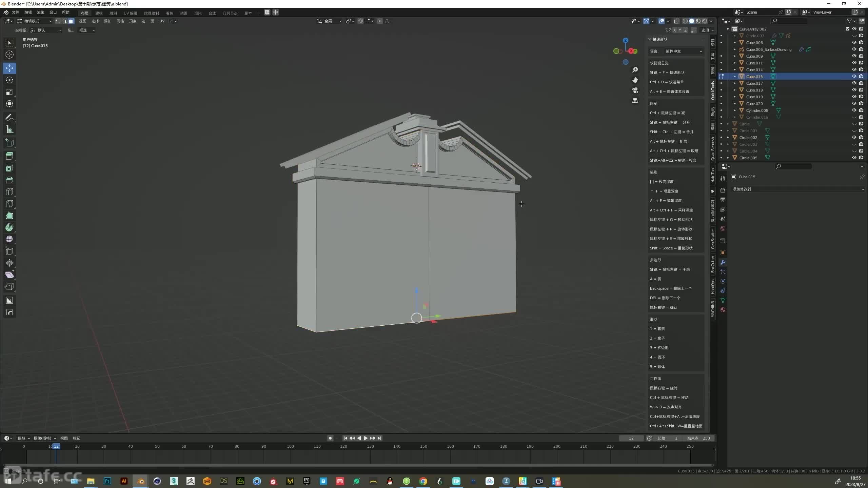The image size is (868, 488).
Task: Play the timeline animation
Action: [366, 438]
